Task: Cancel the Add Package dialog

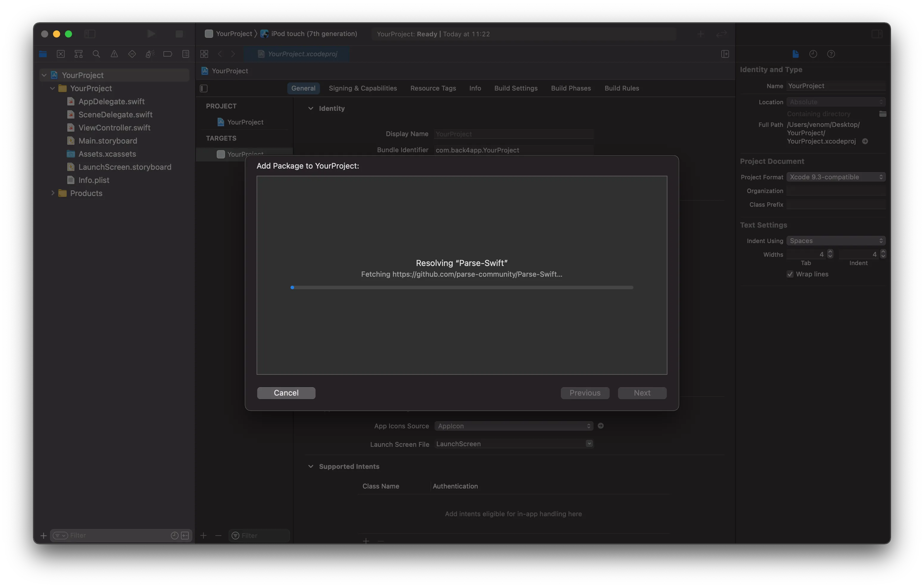Action: point(286,393)
